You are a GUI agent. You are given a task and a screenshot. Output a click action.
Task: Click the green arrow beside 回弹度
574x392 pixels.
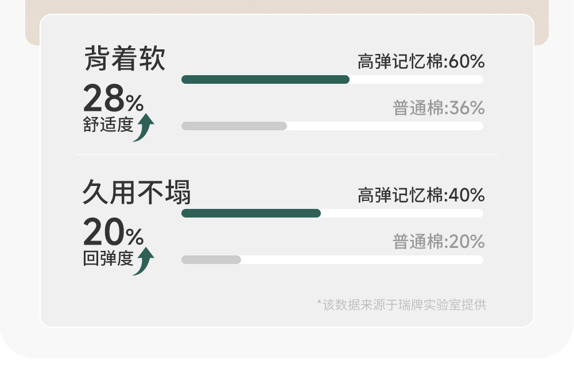point(144,261)
